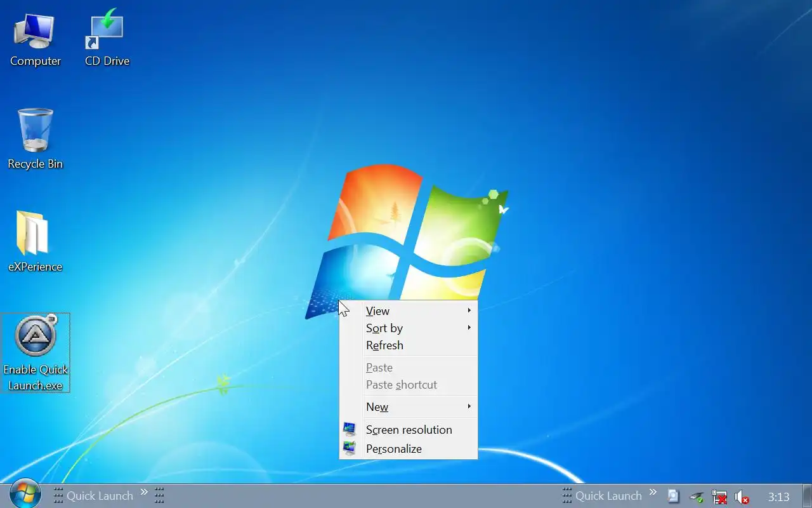Click the monitor icon beside Screen resolution
The height and width of the screenshot is (508, 812).
pyautogui.click(x=350, y=430)
